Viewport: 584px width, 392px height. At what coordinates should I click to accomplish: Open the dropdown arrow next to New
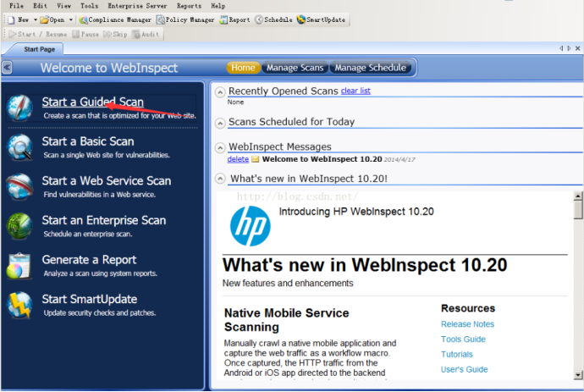click(x=36, y=19)
